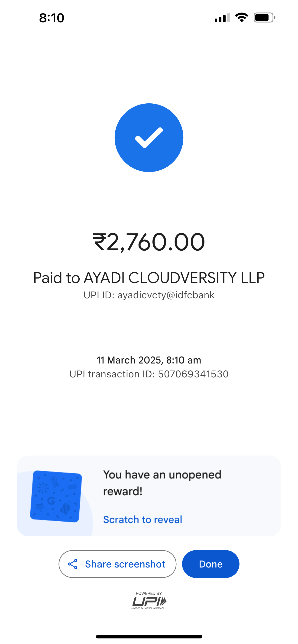This screenshot has width=298, height=644.
Task: Tap the 'You have an unopened reward!' text
Action: (162, 483)
